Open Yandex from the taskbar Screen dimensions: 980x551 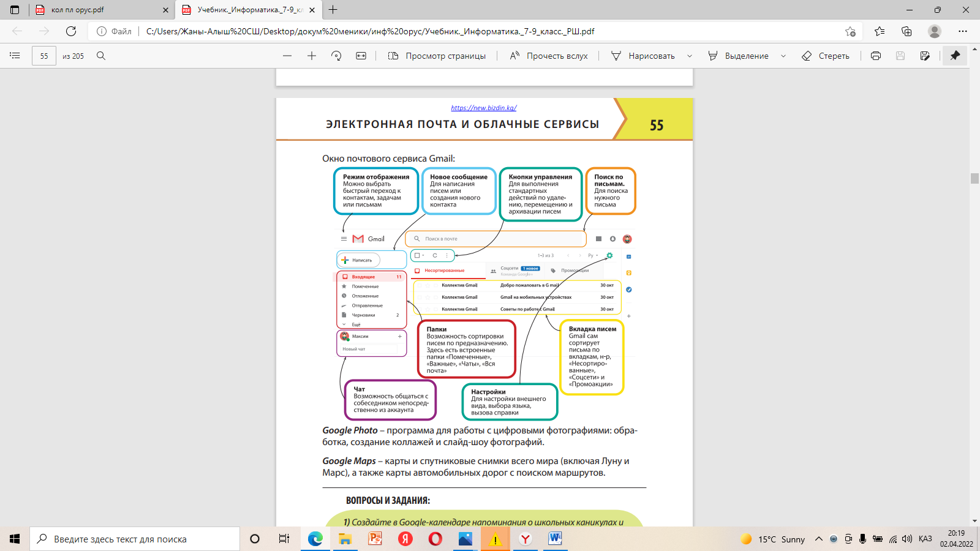tap(405, 539)
